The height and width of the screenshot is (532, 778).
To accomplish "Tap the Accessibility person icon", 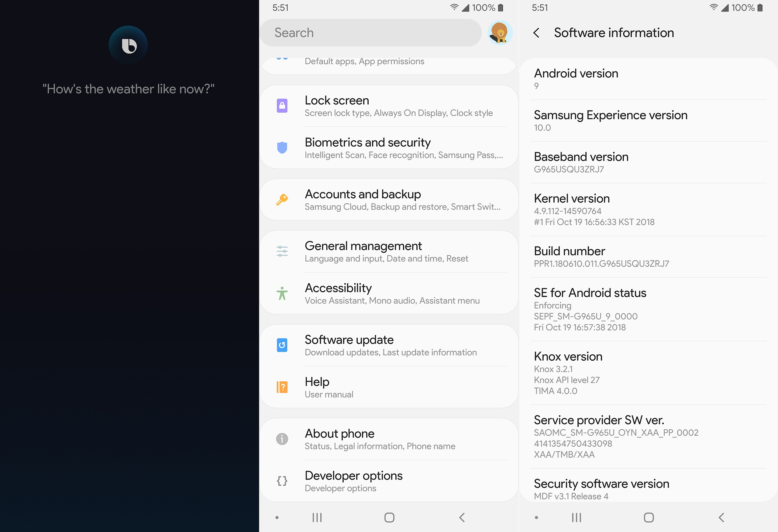I will click(282, 293).
